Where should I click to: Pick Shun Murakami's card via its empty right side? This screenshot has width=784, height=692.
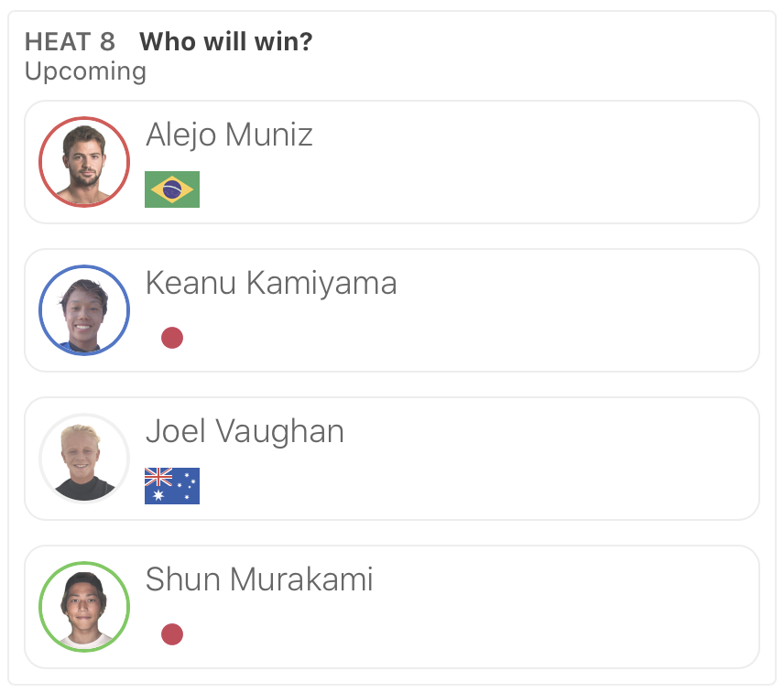pyautogui.click(x=586, y=607)
